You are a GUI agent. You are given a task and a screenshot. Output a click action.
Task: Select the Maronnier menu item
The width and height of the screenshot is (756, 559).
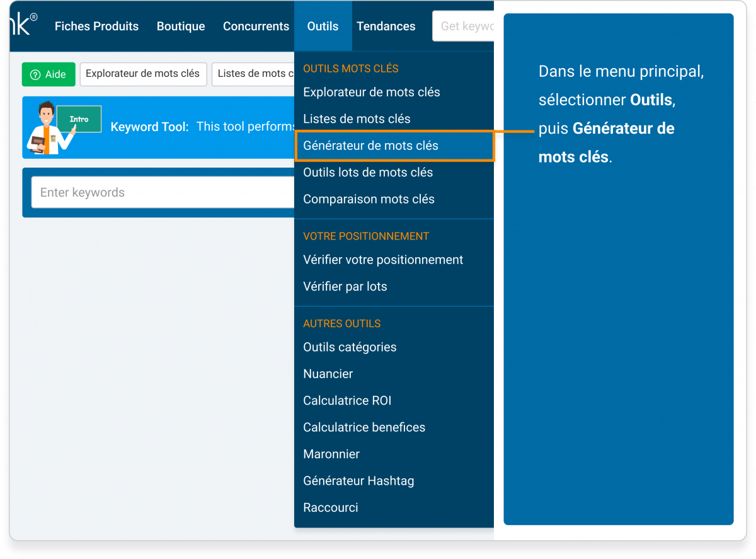331,454
